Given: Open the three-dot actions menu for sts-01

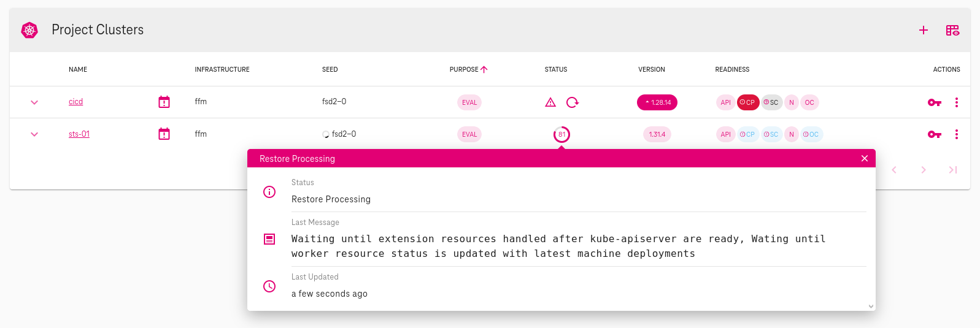Looking at the screenshot, I should [x=956, y=134].
